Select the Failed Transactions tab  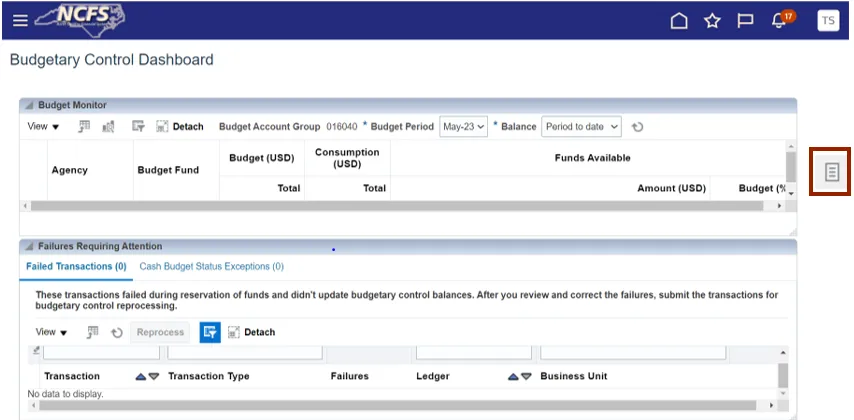point(76,267)
